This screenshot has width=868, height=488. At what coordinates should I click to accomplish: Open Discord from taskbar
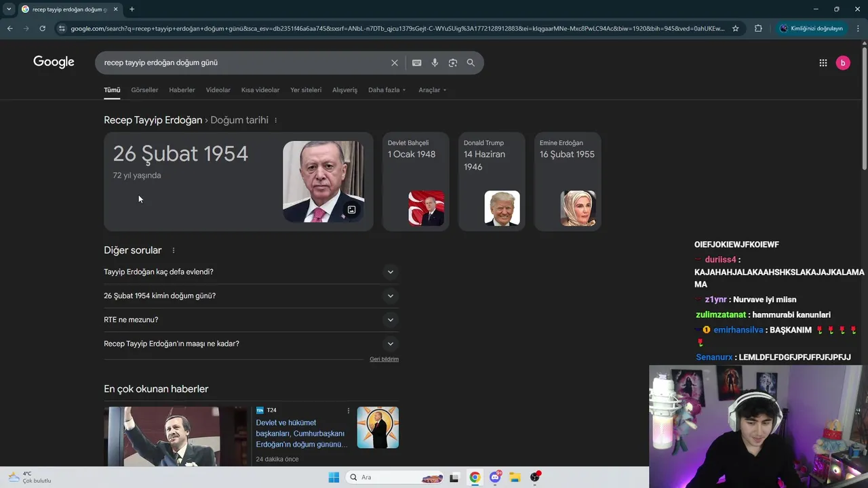tap(495, 477)
